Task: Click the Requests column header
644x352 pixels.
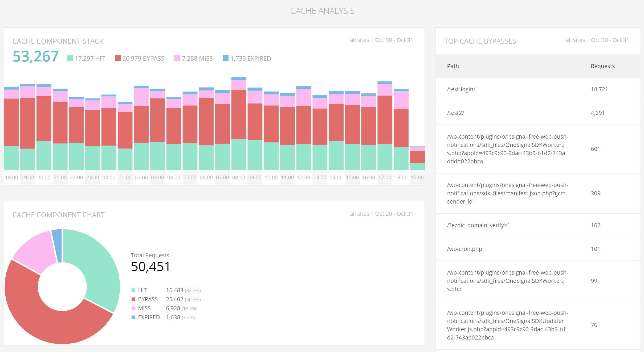Action: 602,66
